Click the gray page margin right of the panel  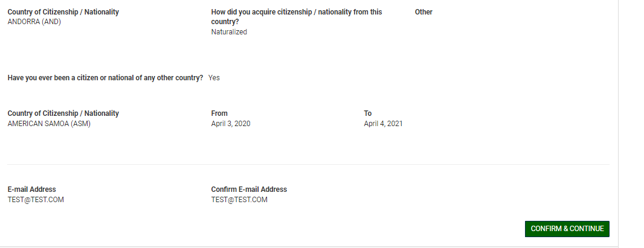(x=631, y=121)
